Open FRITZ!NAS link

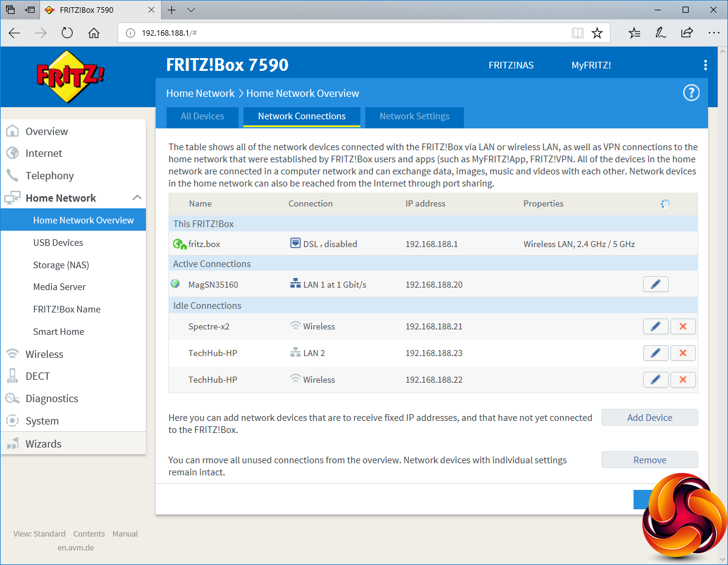[x=511, y=65]
